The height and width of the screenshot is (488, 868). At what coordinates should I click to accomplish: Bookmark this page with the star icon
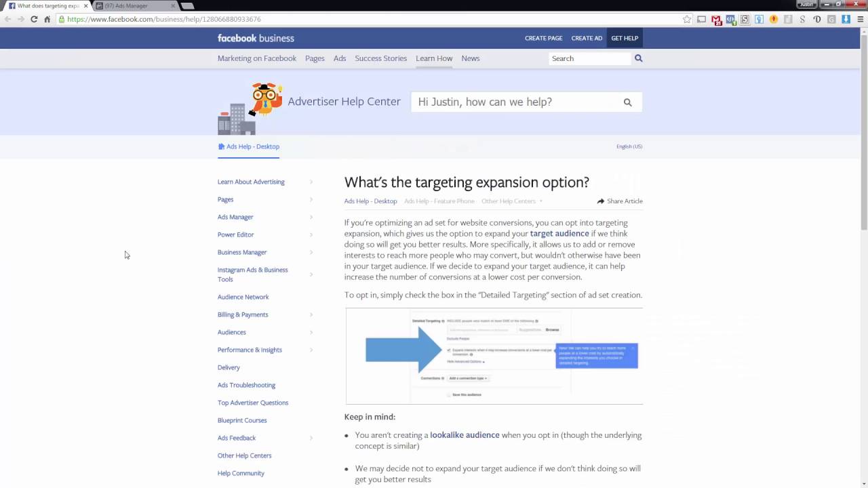click(687, 20)
